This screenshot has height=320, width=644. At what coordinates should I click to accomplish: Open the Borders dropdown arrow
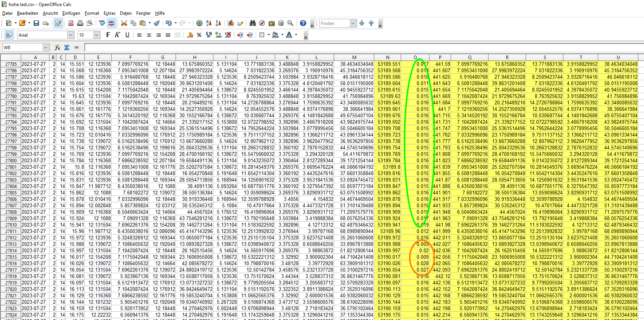click(269, 35)
